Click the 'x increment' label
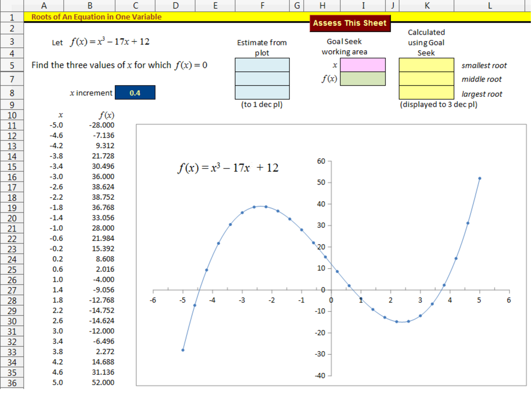 pyautogui.click(x=91, y=93)
